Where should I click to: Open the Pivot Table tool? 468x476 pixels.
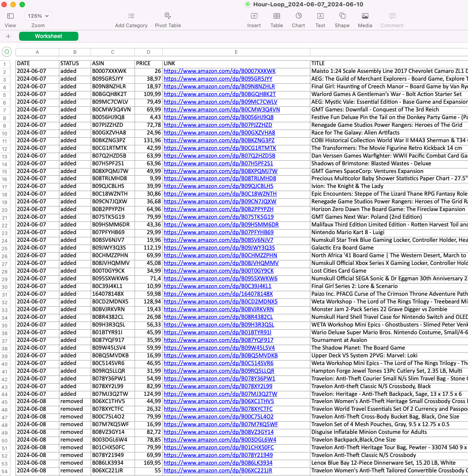point(168,15)
